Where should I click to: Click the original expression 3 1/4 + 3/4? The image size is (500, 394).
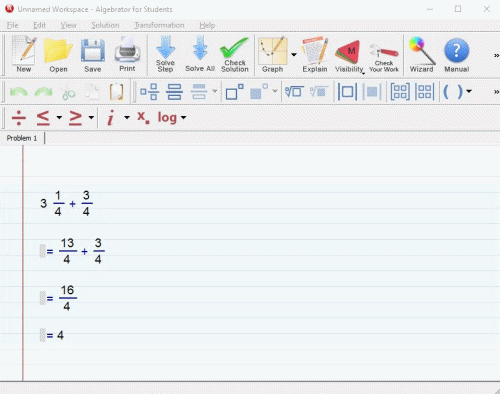point(67,203)
